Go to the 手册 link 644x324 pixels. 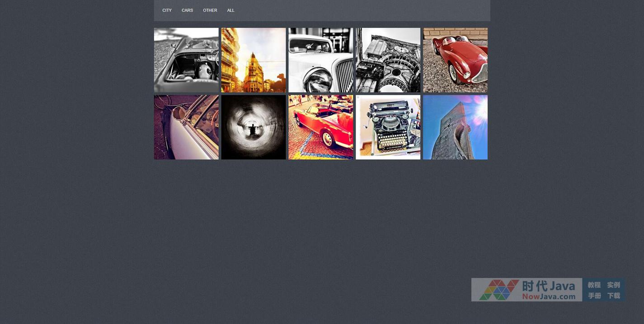click(x=594, y=296)
